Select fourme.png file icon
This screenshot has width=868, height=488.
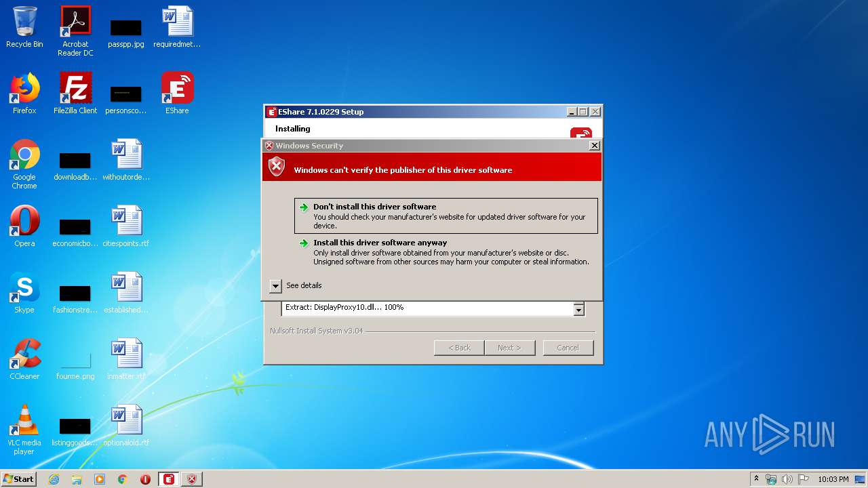[x=75, y=366]
